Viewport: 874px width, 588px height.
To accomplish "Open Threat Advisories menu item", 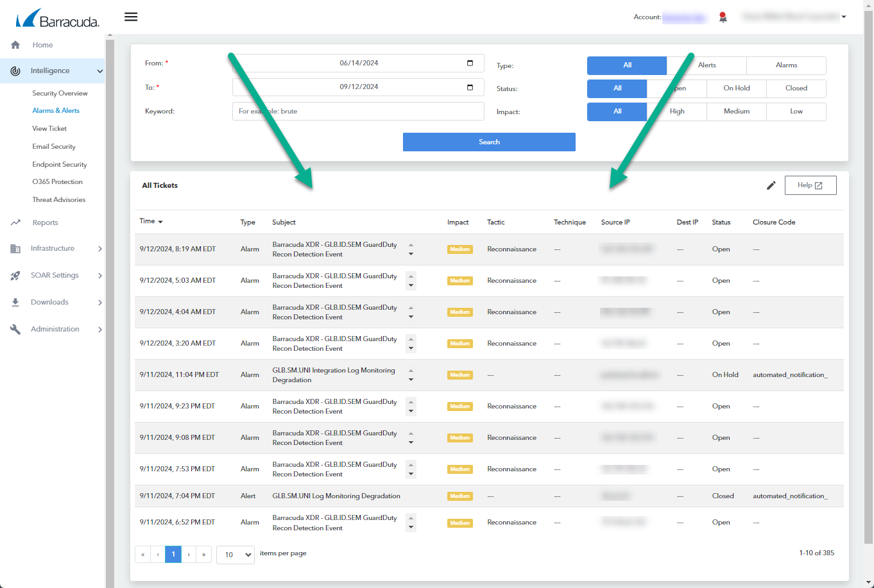I will pyautogui.click(x=58, y=200).
